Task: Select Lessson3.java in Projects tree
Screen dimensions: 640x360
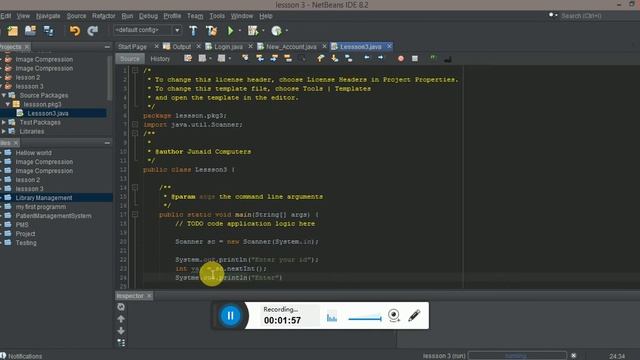Action: [x=48, y=113]
